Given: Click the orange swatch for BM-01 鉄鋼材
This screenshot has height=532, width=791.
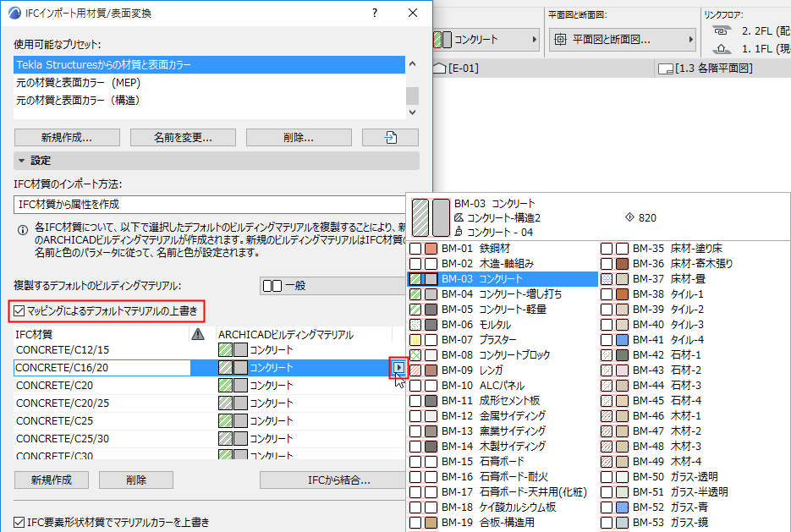Looking at the screenshot, I should pyautogui.click(x=431, y=248).
